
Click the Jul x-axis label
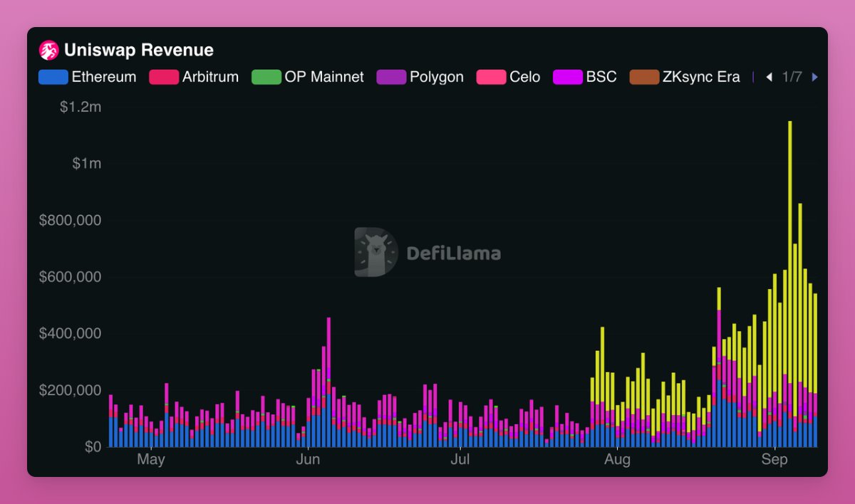tap(461, 460)
